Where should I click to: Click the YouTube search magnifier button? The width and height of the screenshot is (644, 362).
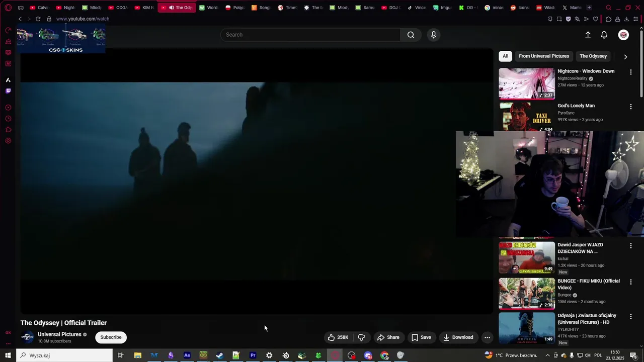[x=411, y=35]
